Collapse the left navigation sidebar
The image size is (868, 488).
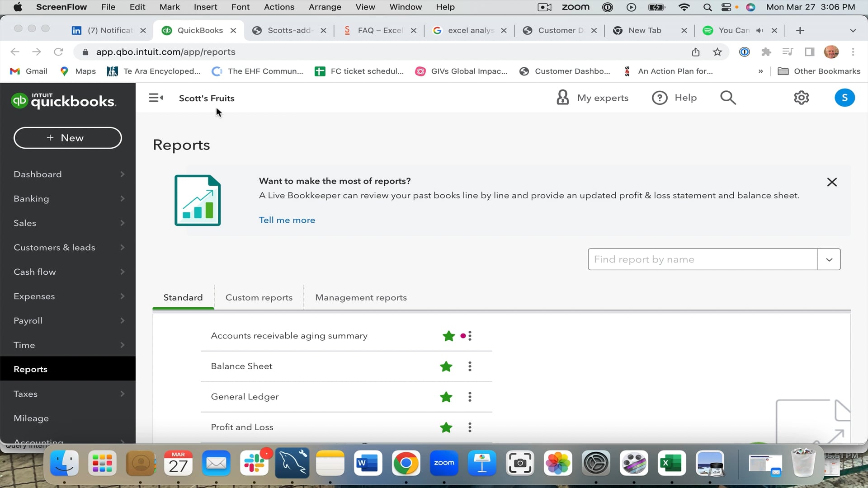click(x=156, y=97)
